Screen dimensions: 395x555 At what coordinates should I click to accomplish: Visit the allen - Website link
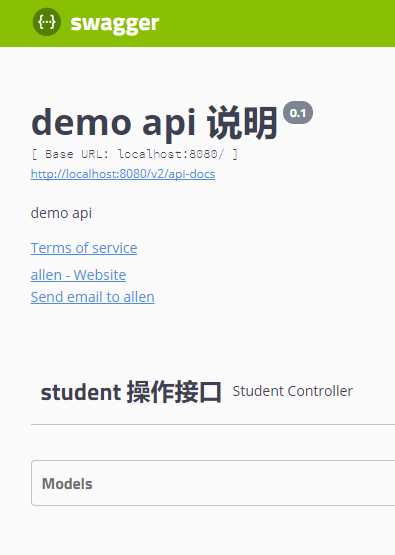78,275
